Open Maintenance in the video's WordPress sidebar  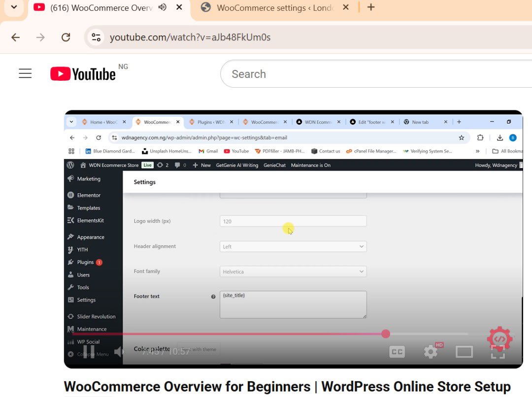point(92,329)
